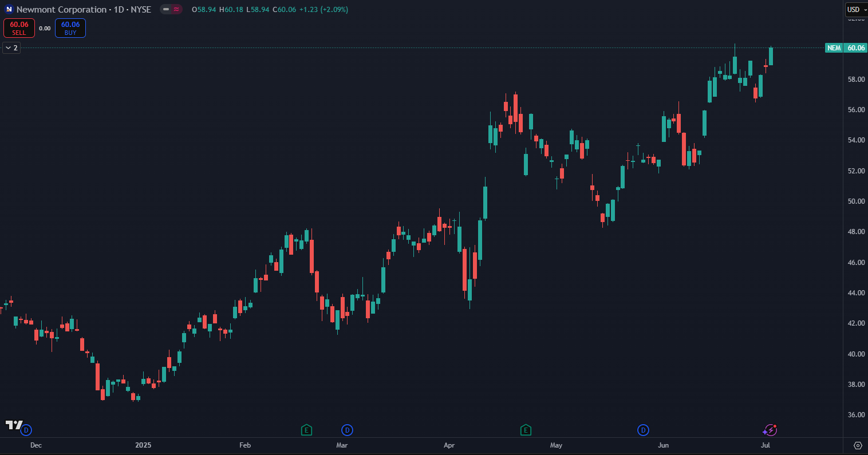Screen dimensions: 868x455
Task: Click the NEM 60.06 price label
Action: click(846, 48)
